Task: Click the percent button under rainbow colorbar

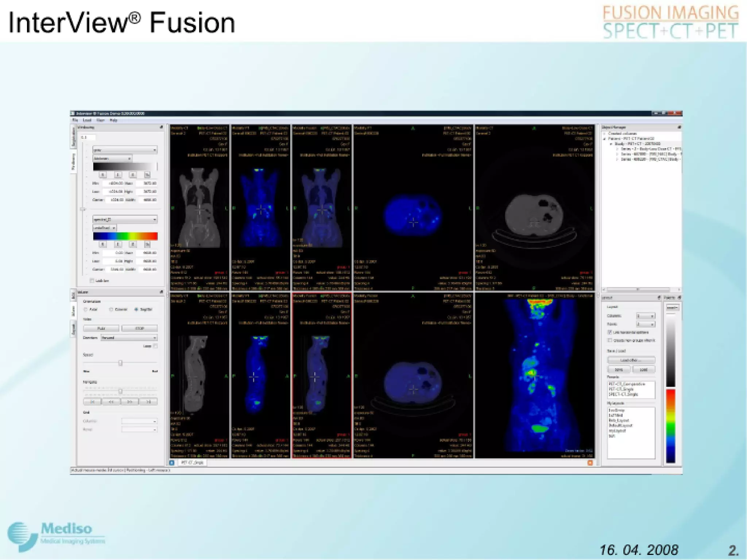Action: (147, 244)
